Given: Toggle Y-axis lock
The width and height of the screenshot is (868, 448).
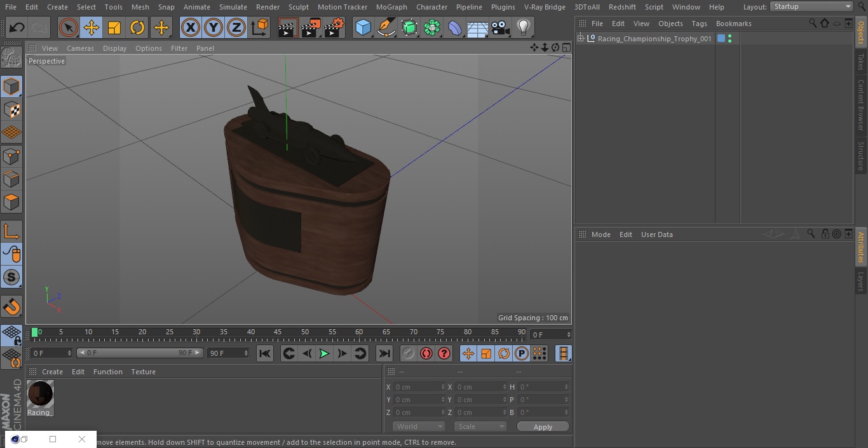Looking at the screenshot, I should click(x=213, y=28).
